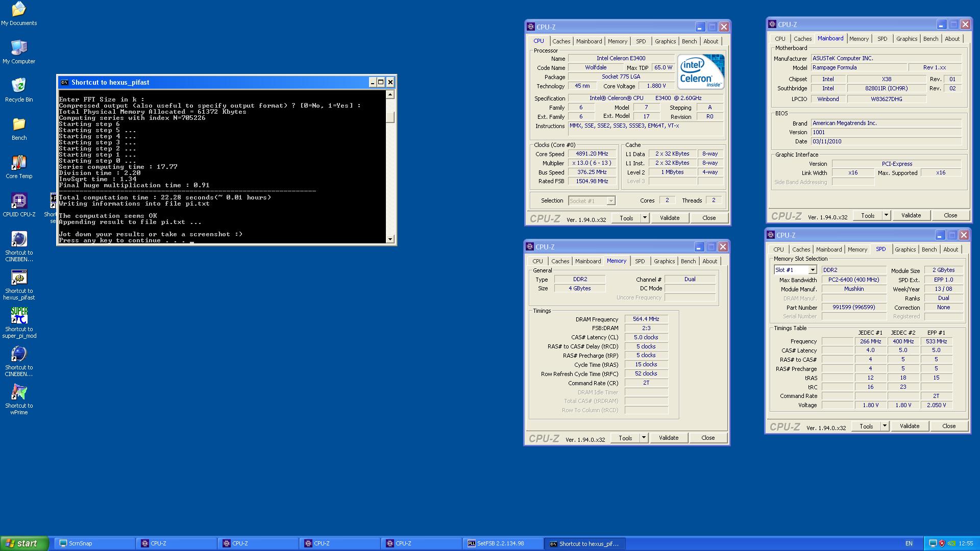
Task: Launch CPUID CPU-Z desktop shortcut
Action: (x=19, y=205)
